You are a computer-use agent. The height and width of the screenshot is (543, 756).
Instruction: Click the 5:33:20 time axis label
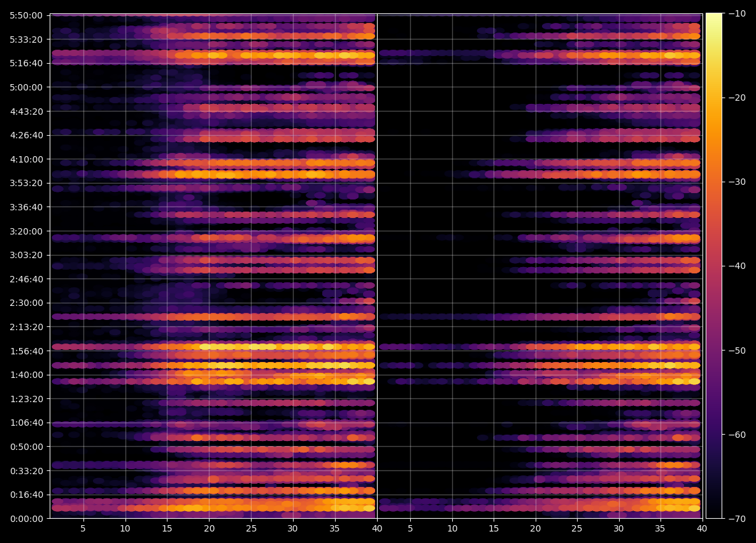point(27,40)
